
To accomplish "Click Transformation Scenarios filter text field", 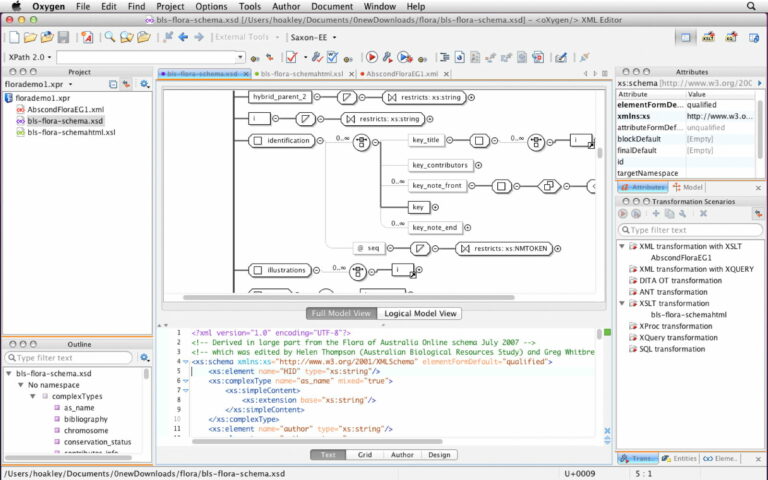I will [x=691, y=230].
